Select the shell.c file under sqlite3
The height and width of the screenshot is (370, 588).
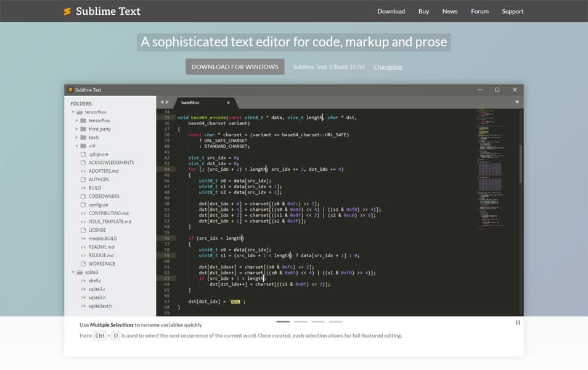click(x=93, y=280)
